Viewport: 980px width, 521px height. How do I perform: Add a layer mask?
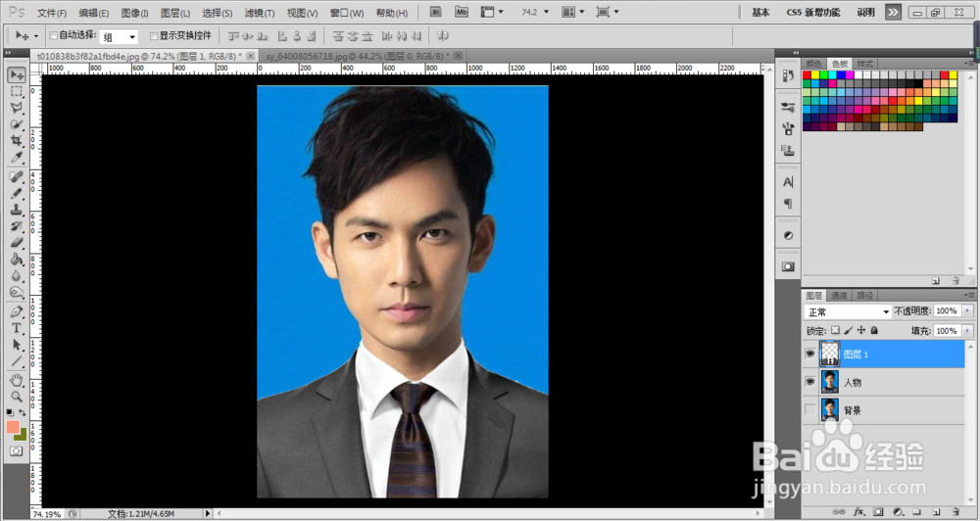[878, 511]
